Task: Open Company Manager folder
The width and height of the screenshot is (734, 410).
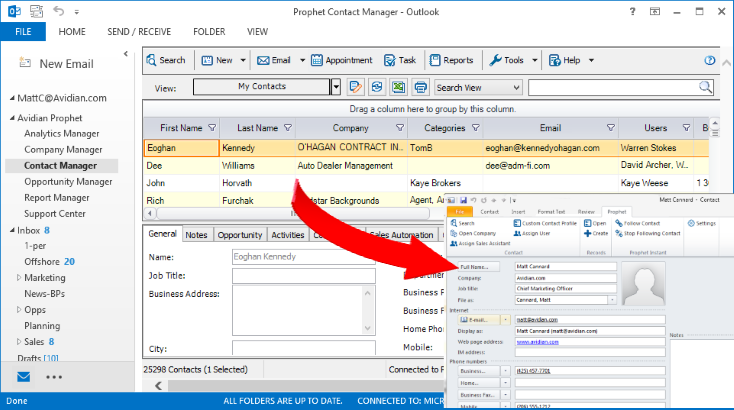Action: point(63,150)
